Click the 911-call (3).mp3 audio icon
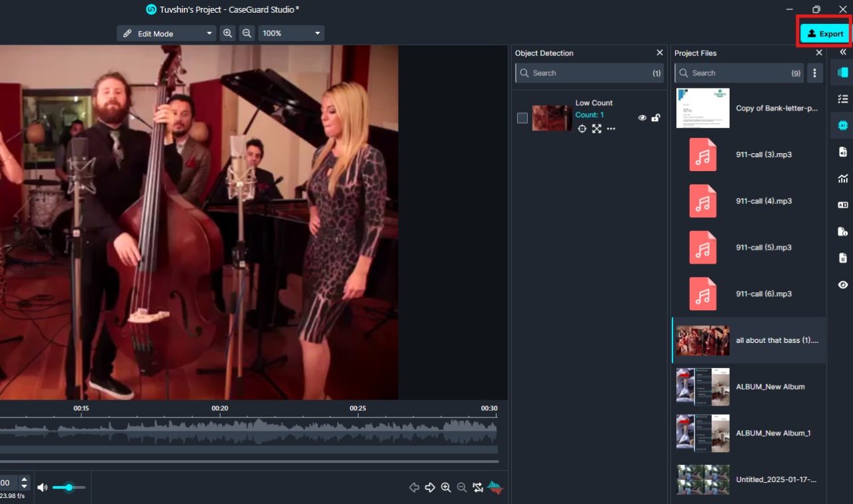 coord(703,154)
